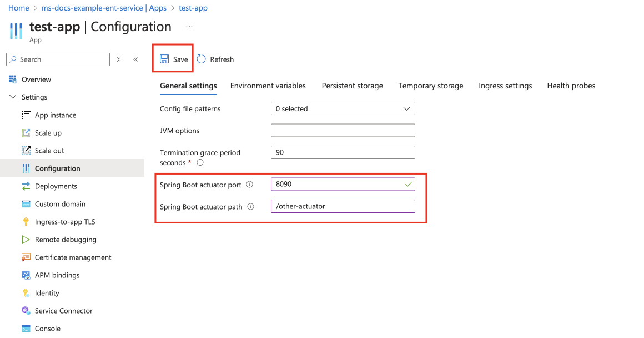Switch to Environment variables tab
644x338 pixels.
[268, 86]
